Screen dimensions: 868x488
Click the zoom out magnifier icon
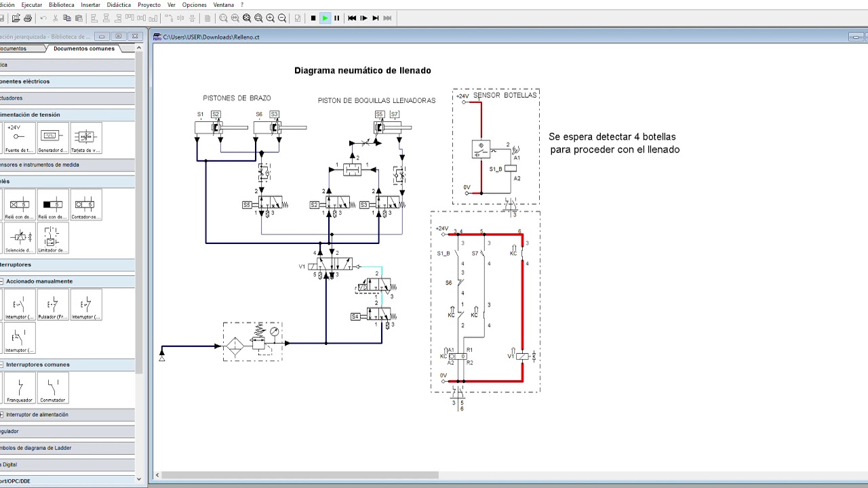(282, 18)
